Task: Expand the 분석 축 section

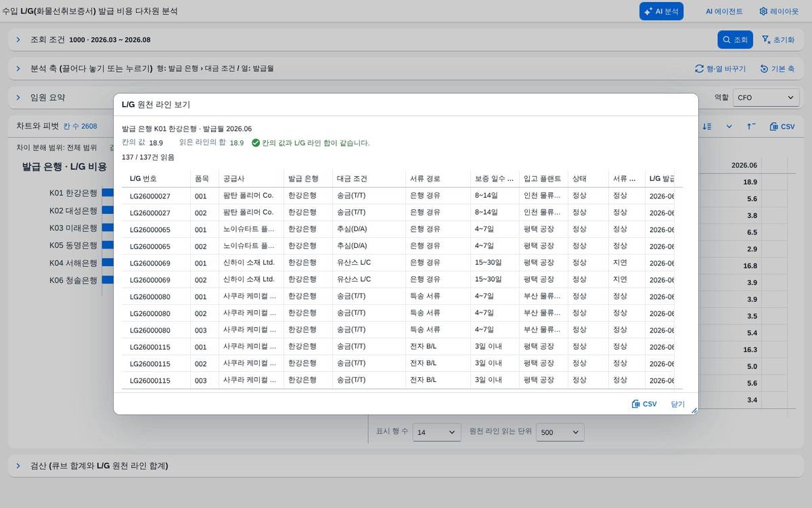Action: pos(18,68)
